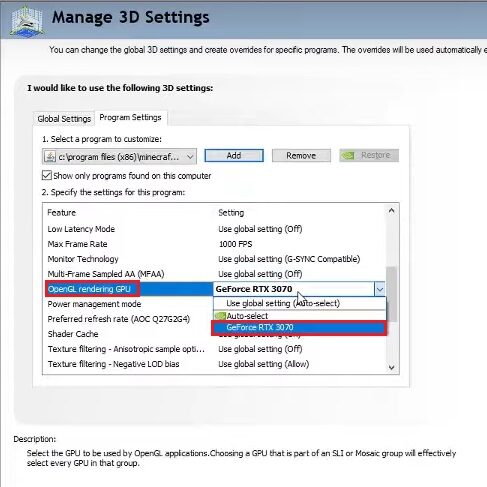Click Use global setting (Off) for MFAA

coord(260,274)
